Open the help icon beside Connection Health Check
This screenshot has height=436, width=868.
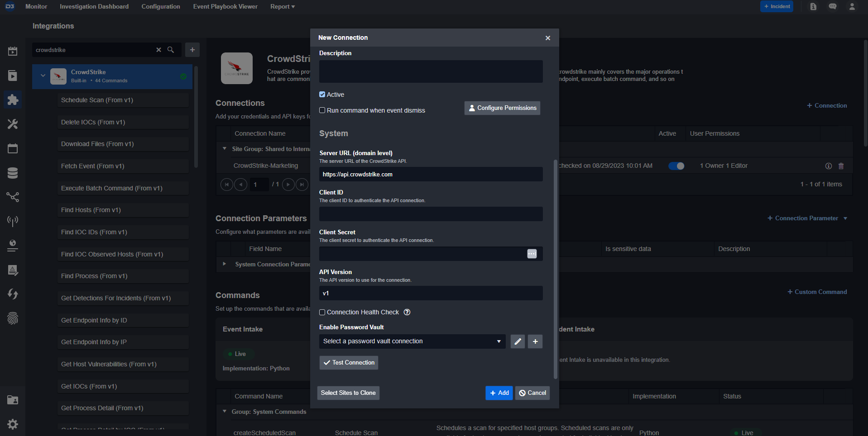point(407,312)
